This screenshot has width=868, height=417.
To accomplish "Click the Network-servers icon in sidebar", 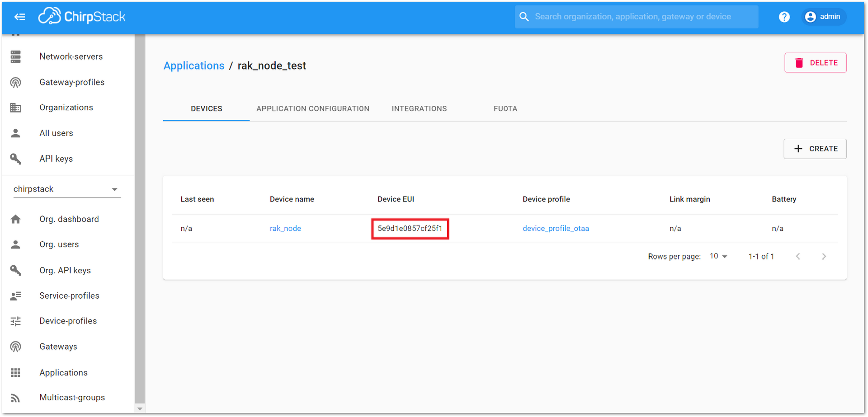I will pos(16,56).
